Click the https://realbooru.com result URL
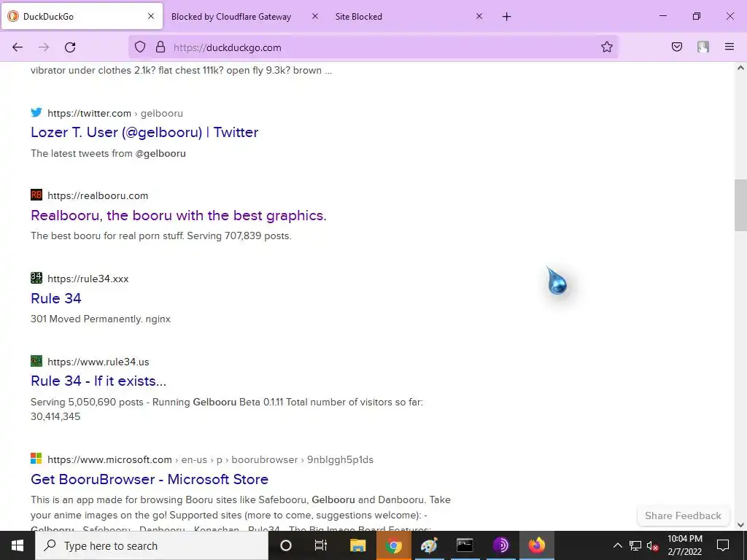The height and width of the screenshot is (560, 747). point(98,195)
